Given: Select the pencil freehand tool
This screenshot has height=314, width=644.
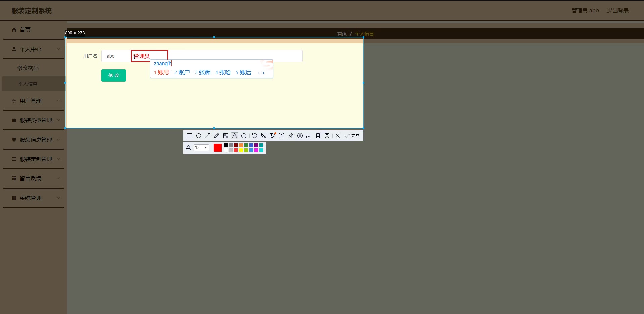Looking at the screenshot, I should pos(217,136).
